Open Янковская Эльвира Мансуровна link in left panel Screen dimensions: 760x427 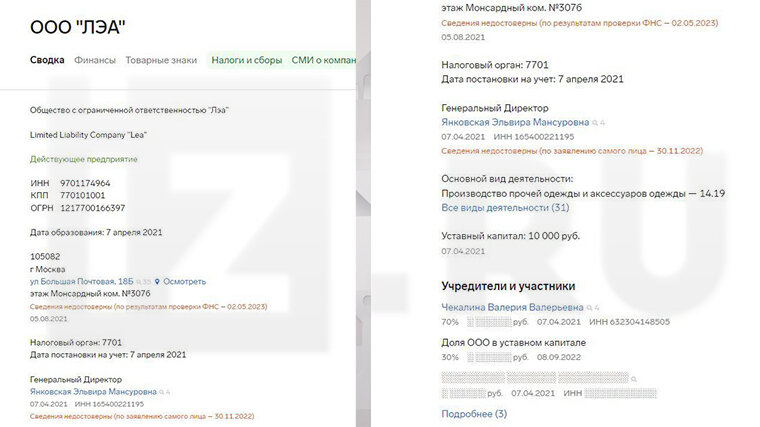click(93, 391)
